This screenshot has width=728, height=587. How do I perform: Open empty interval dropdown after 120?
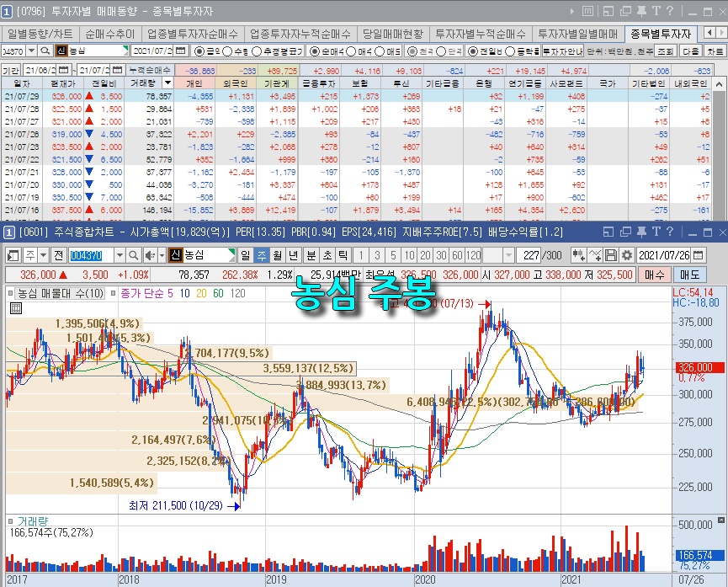coord(509,255)
